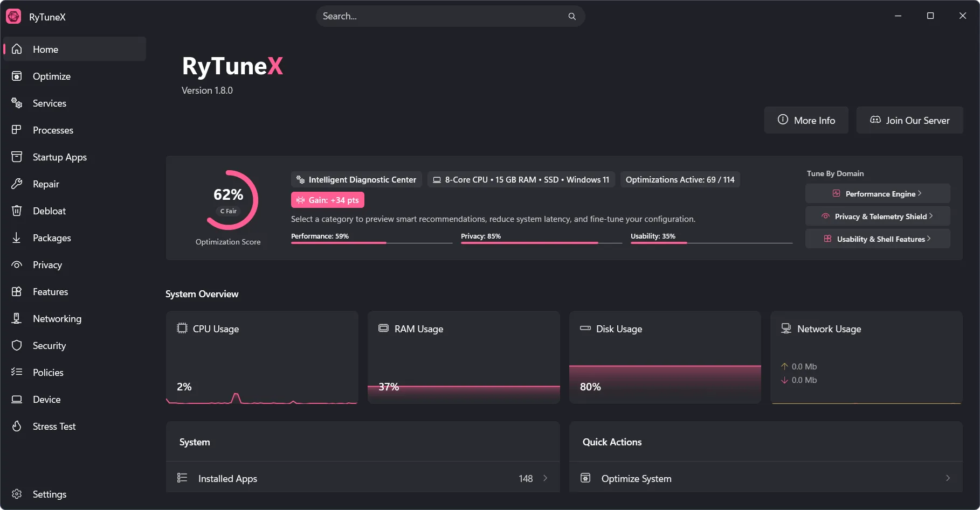Click the Disk Usage card

tap(665, 357)
